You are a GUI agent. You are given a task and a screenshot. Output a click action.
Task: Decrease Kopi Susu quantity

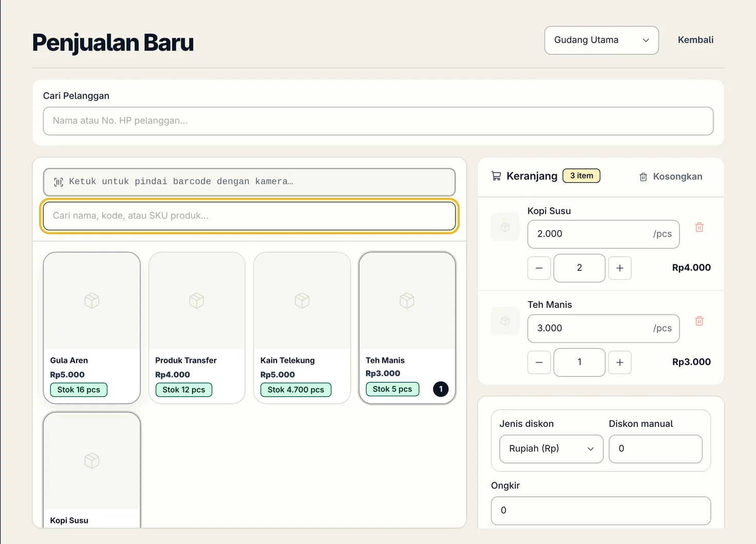[539, 268]
